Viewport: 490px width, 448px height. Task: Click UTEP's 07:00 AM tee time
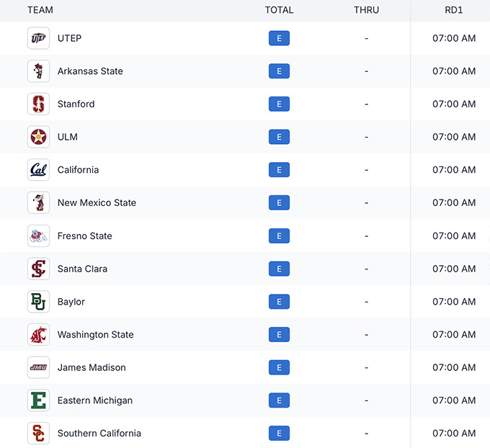[x=454, y=38]
